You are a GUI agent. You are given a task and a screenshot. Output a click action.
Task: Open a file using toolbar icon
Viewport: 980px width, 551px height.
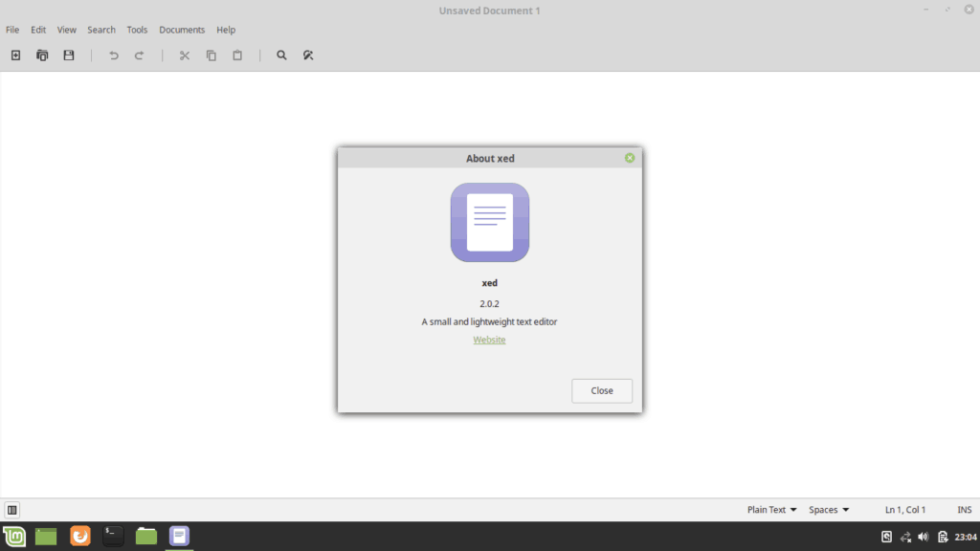[x=42, y=55]
